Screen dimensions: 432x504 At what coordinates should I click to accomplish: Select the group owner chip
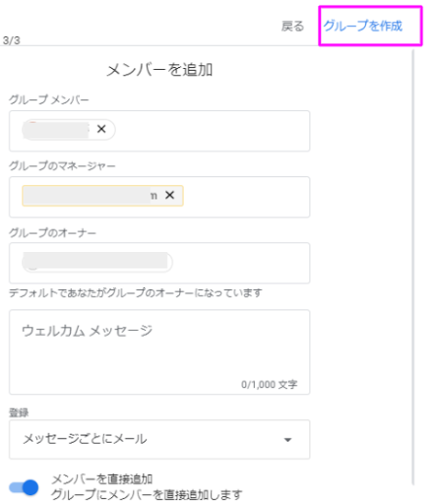click(x=97, y=262)
